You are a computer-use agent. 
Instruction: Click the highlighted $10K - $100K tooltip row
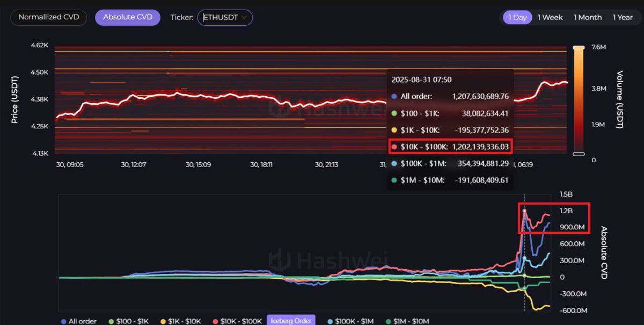451,146
